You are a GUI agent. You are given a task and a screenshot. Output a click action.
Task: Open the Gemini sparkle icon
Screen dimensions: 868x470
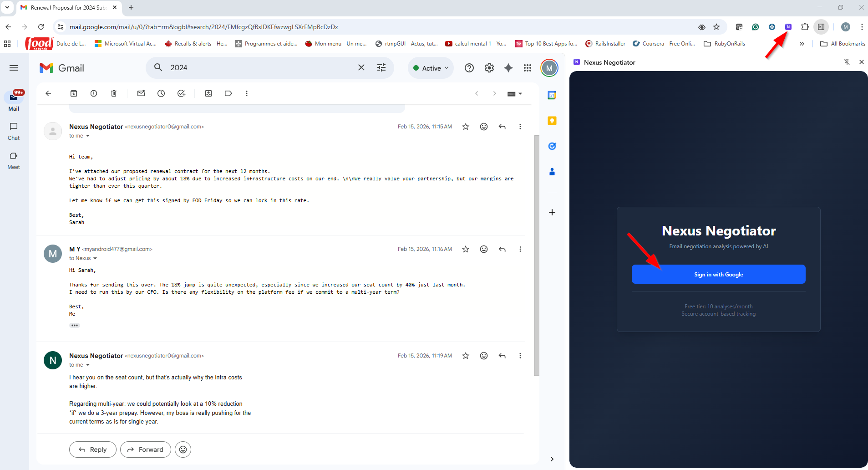coord(508,68)
